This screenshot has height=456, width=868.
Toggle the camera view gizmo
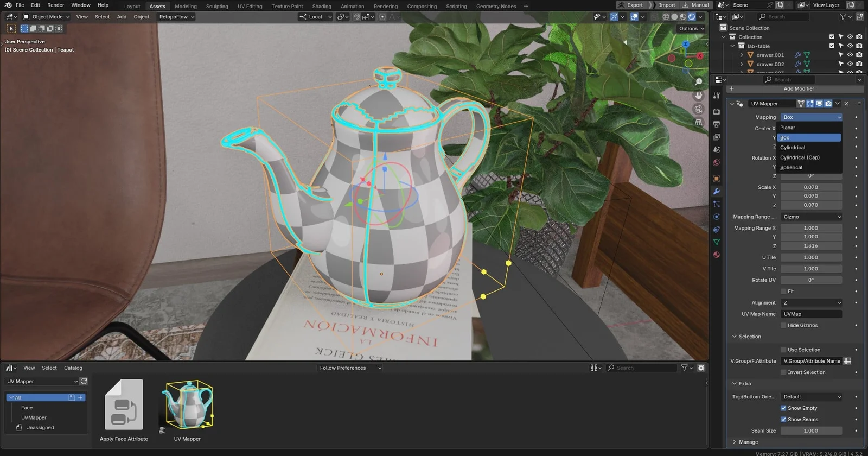click(699, 109)
